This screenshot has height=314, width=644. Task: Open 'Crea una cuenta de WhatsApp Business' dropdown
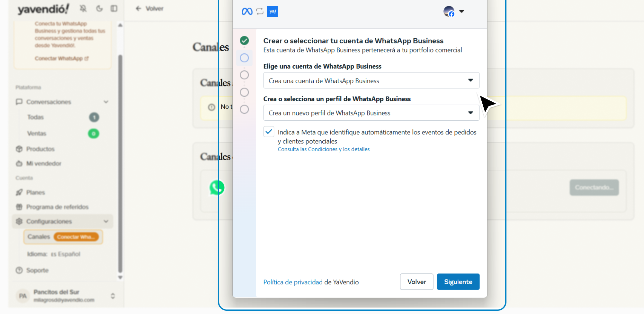(x=371, y=80)
